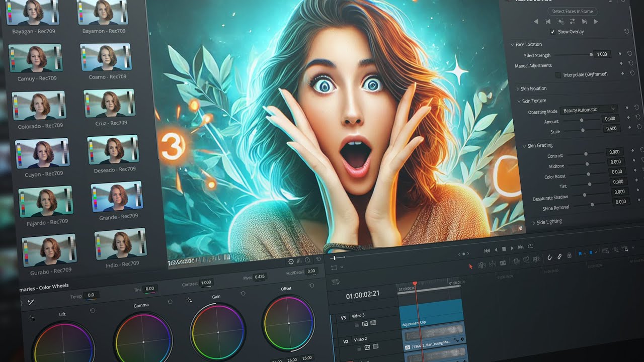Click the auto balance wand icon
The height and width of the screenshot is (362, 644).
tap(31, 302)
